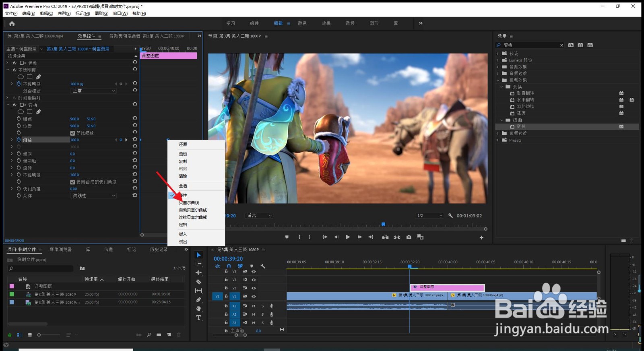The height and width of the screenshot is (351, 644).
Task: Select the Pen tool in the timeline toolbar
Action: [x=198, y=300]
